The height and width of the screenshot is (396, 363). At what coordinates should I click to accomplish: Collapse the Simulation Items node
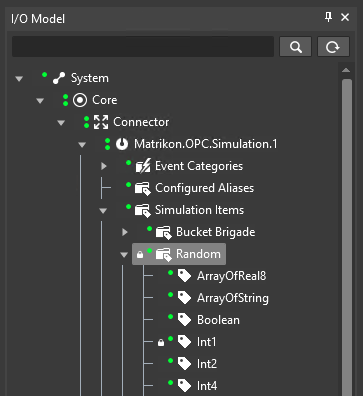click(103, 211)
